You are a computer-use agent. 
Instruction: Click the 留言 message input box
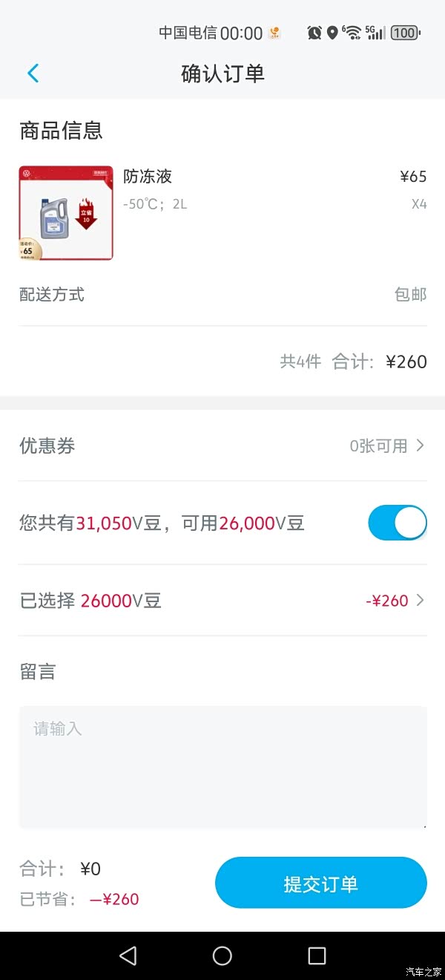coord(222,766)
